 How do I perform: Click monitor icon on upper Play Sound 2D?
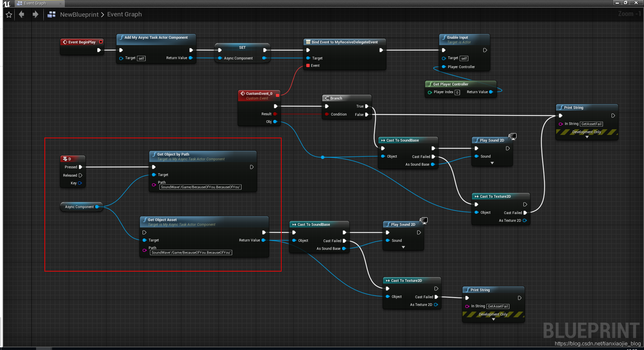[x=513, y=136]
